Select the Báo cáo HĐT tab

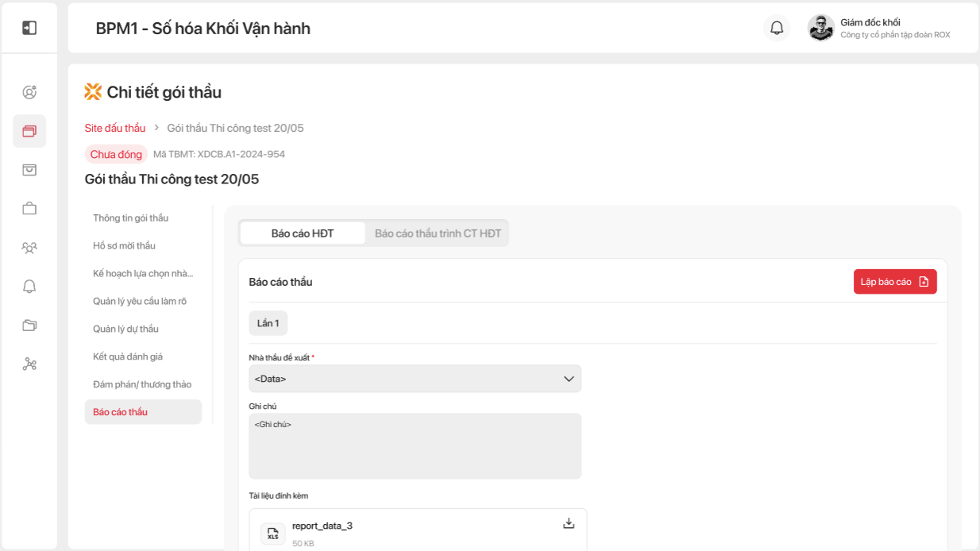click(302, 233)
